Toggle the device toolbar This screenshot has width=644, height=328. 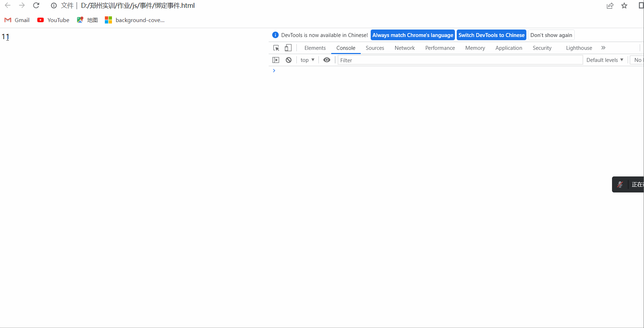pos(288,48)
